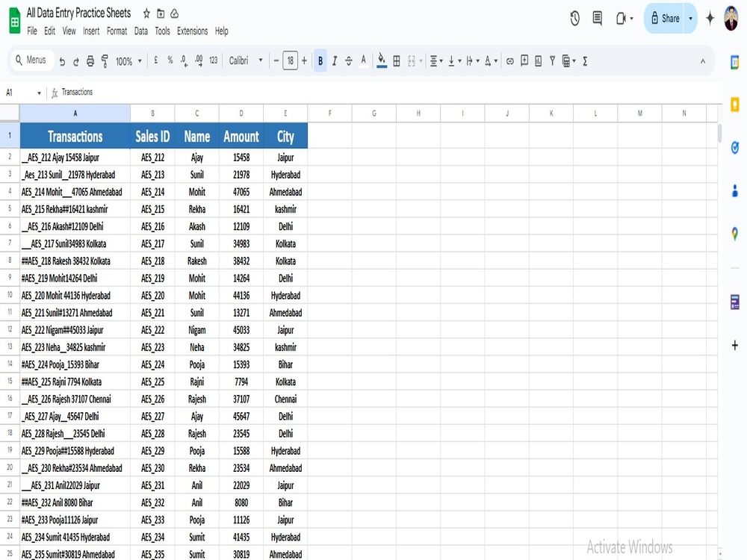Select column A header
Screen dimensions: 747x560
[75, 113]
